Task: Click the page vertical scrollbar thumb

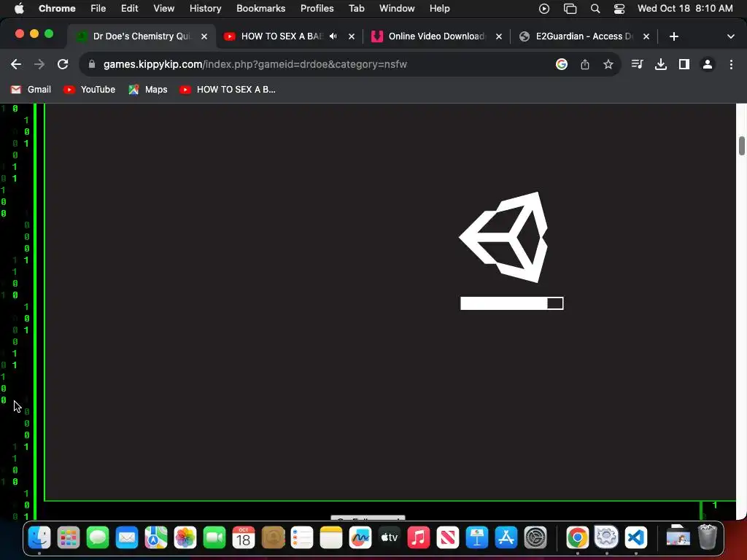Action: pos(742,146)
